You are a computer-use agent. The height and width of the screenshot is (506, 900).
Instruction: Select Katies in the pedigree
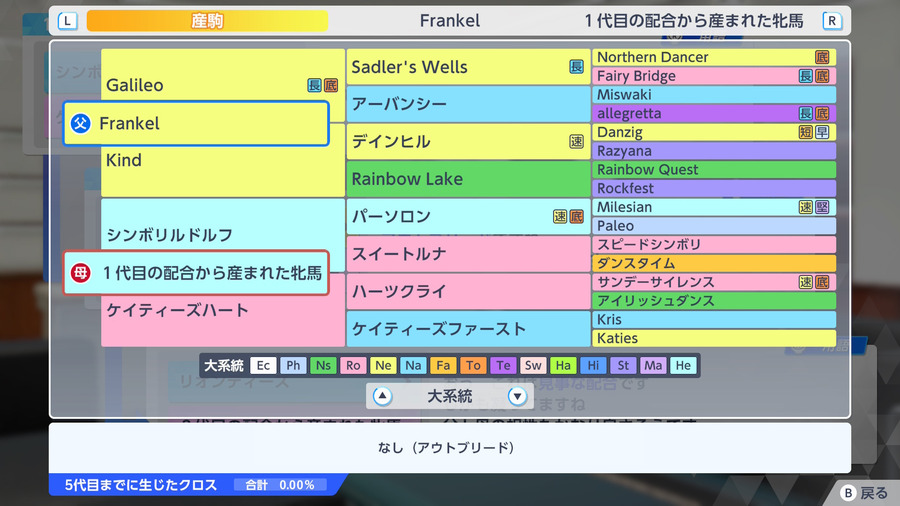click(714, 338)
